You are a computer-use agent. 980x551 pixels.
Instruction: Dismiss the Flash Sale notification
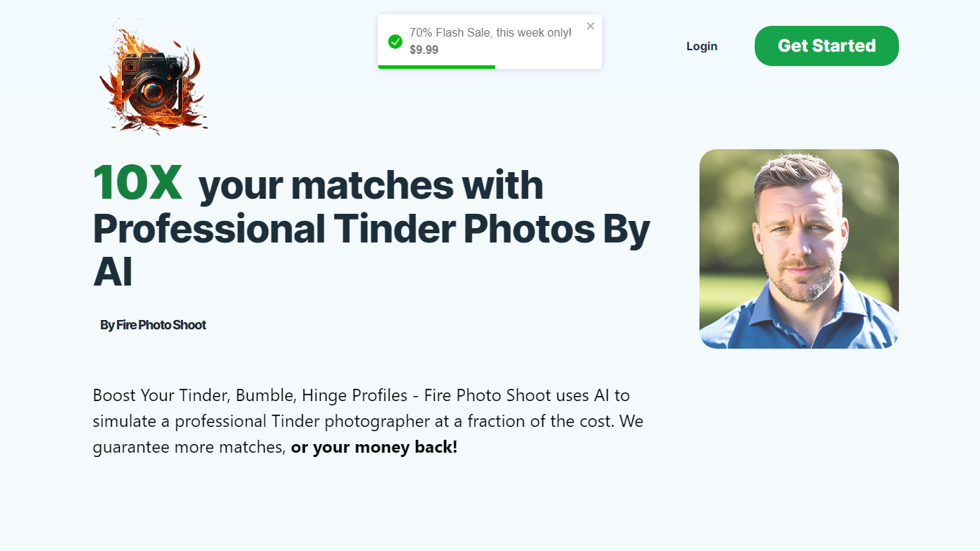click(x=590, y=27)
